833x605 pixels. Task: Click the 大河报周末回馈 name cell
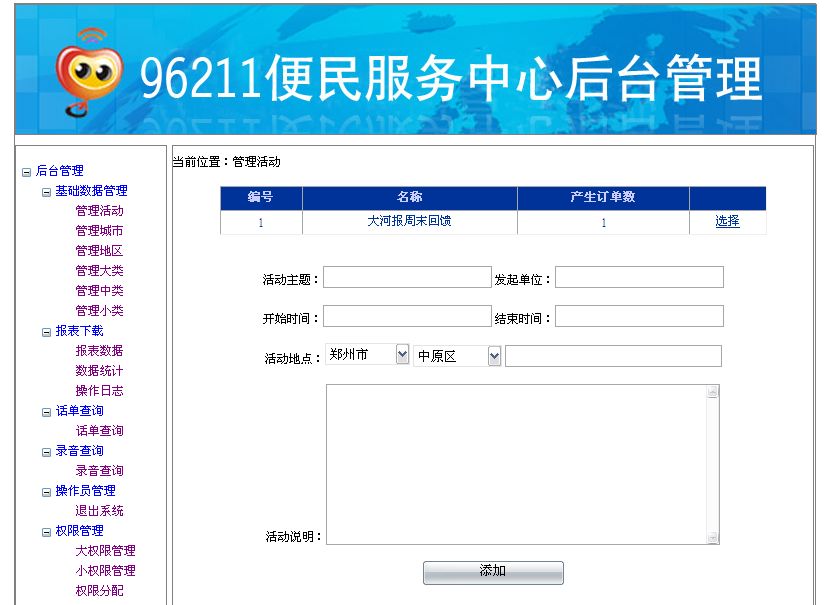click(410, 221)
